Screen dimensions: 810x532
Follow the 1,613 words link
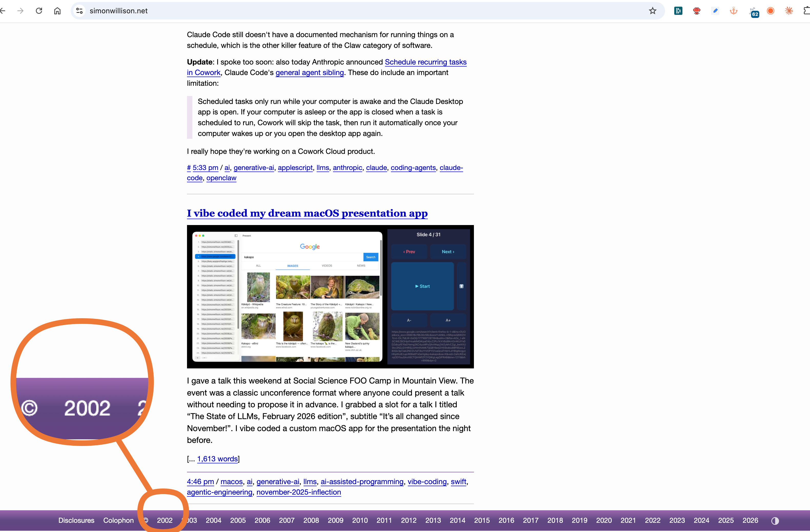217,459
